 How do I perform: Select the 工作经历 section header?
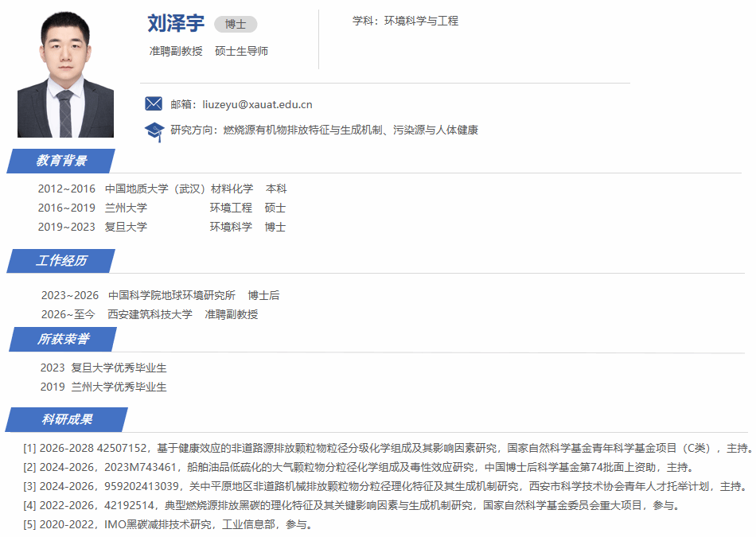click(x=61, y=261)
